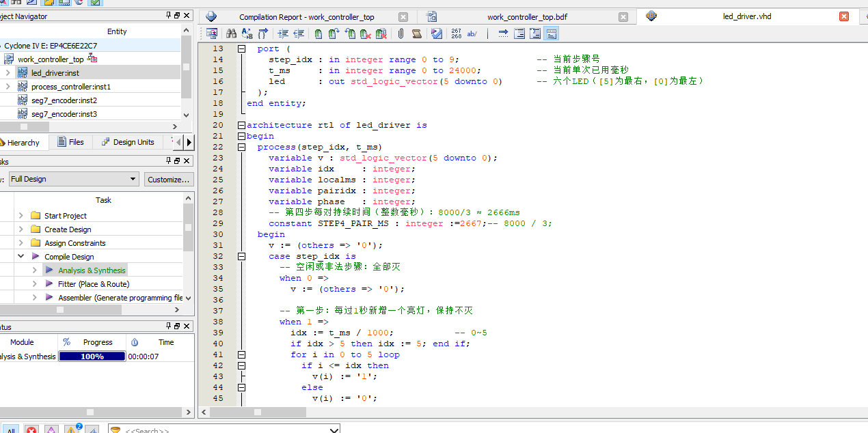Image resolution: width=868 pixels, height=433 pixels.
Task: Click the Task column header
Action: [x=103, y=200]
